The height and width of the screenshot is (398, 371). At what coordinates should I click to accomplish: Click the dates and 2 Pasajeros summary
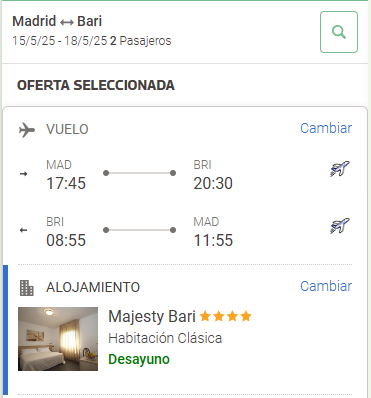coord(92,41)
